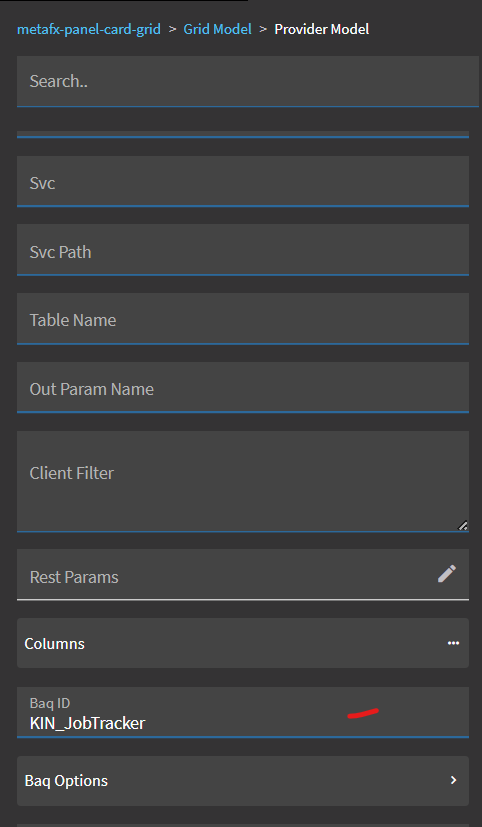Select the Baq ID field with KIN_JobTracker
The image size is (482, 827).
(x=243, y=712)
